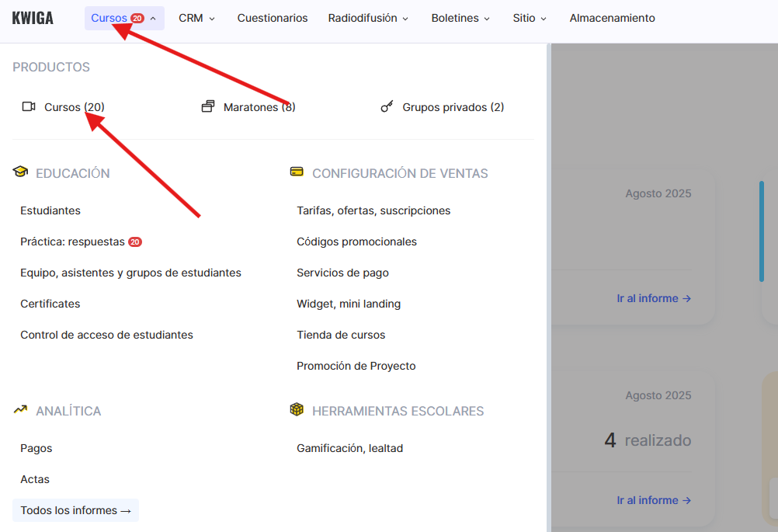Screen dimensions: 778x532
Task: Open Estudiantes under Educación
Action: (x=50, y=210)
